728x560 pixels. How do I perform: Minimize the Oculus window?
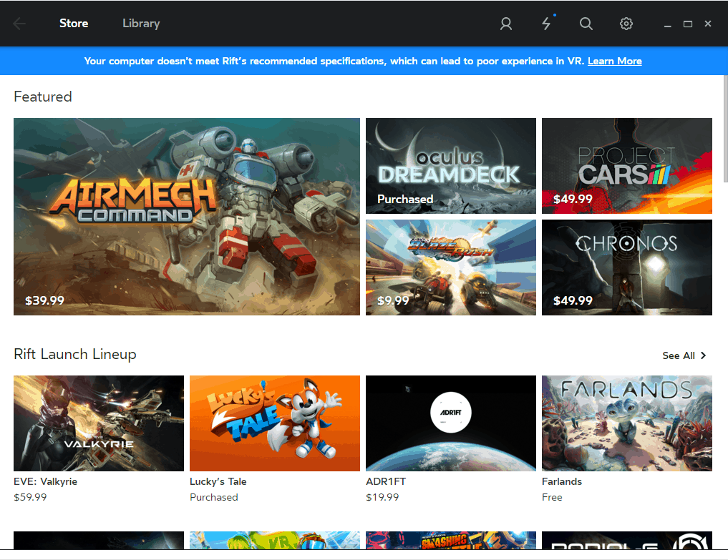click(x=668, y=24)
